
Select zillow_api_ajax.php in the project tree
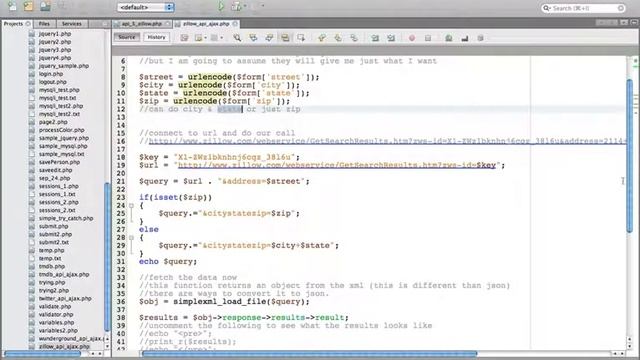pos(64,346)
